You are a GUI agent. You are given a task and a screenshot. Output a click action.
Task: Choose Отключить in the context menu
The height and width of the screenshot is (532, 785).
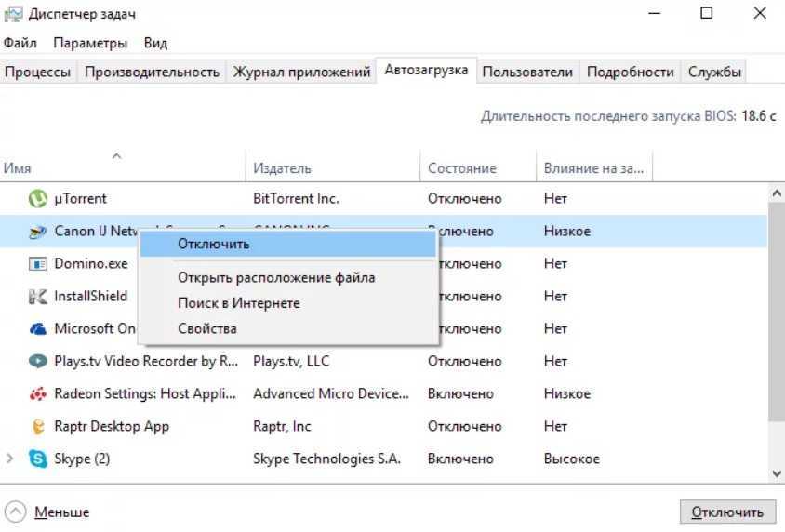tap(288, 245)
